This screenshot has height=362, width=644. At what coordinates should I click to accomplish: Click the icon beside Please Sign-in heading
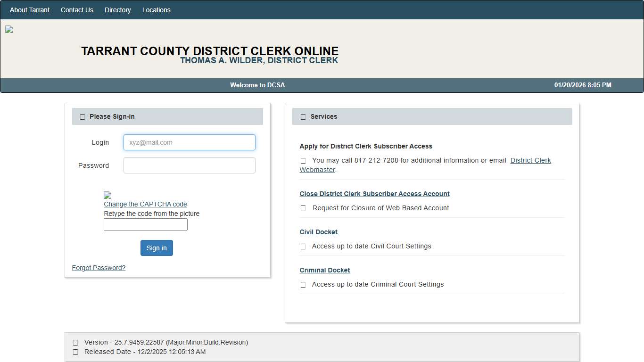[83, 117]
